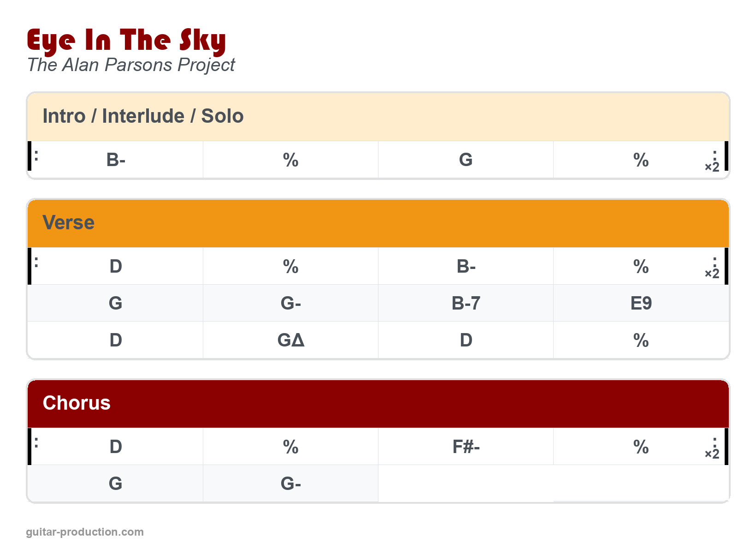Select the B-7 chord cell

(x=466, y=303)
